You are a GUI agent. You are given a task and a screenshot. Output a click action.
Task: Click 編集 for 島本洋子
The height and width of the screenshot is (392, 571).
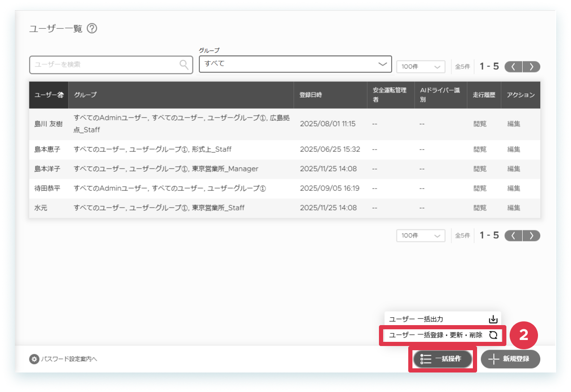(514, 169)
